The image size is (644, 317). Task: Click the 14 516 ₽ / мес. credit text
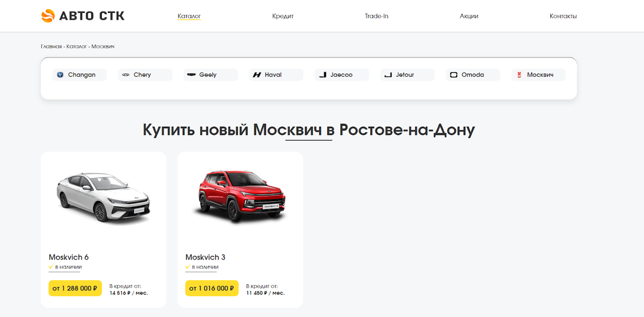(129, 293)
